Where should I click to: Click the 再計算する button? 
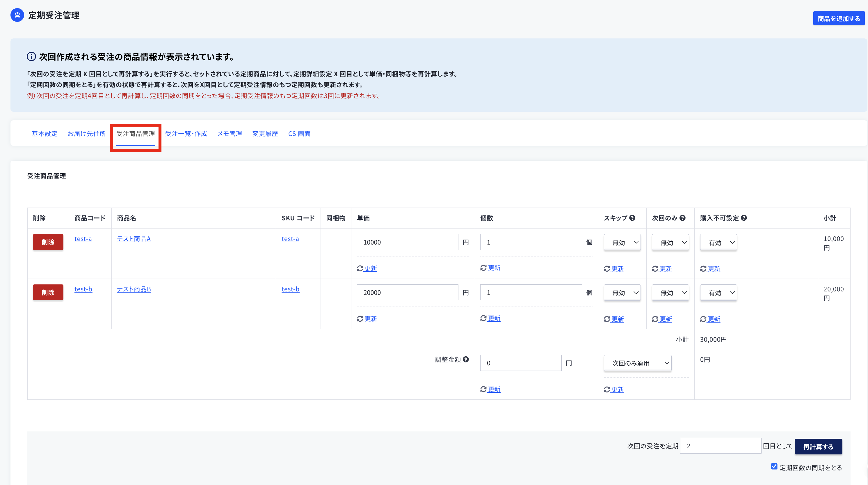tap(818, 447)
